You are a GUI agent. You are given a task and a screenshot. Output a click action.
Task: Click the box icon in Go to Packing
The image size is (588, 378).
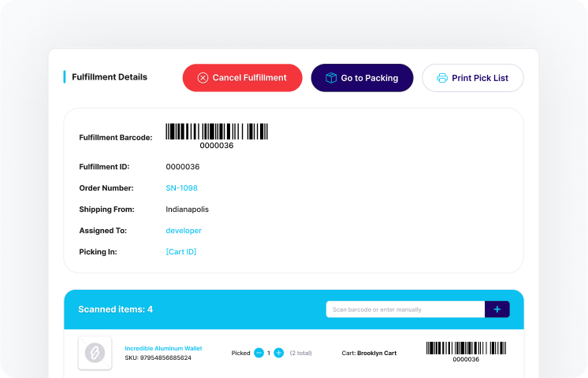point(331,78)
